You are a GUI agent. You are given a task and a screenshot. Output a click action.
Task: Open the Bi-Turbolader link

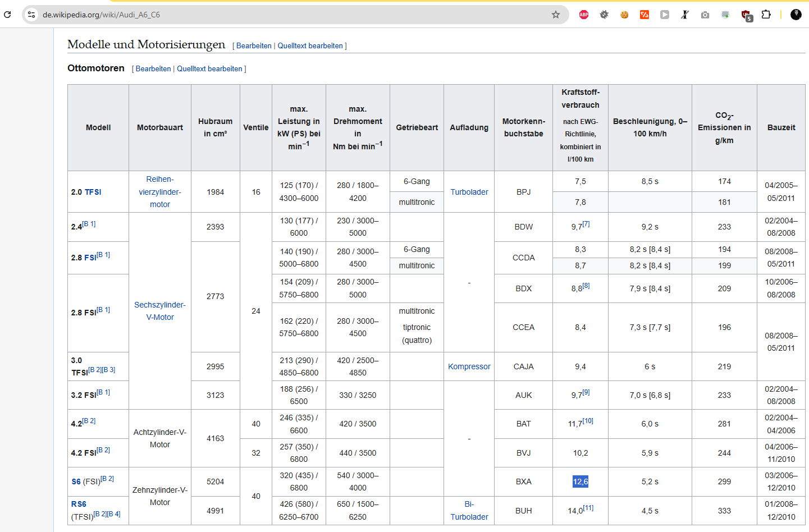click(469, 511)
